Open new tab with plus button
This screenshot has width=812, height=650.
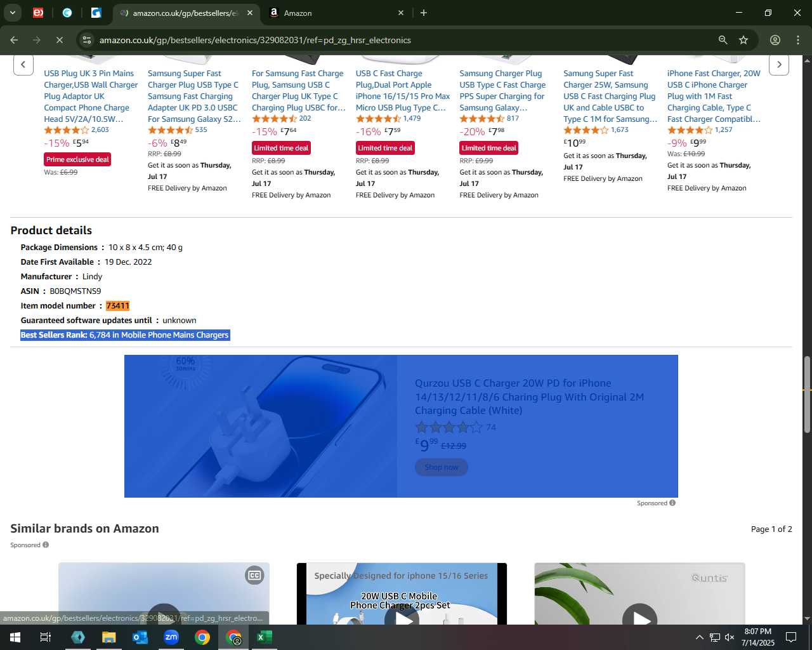pyautogui.click(x=424, y=13)
